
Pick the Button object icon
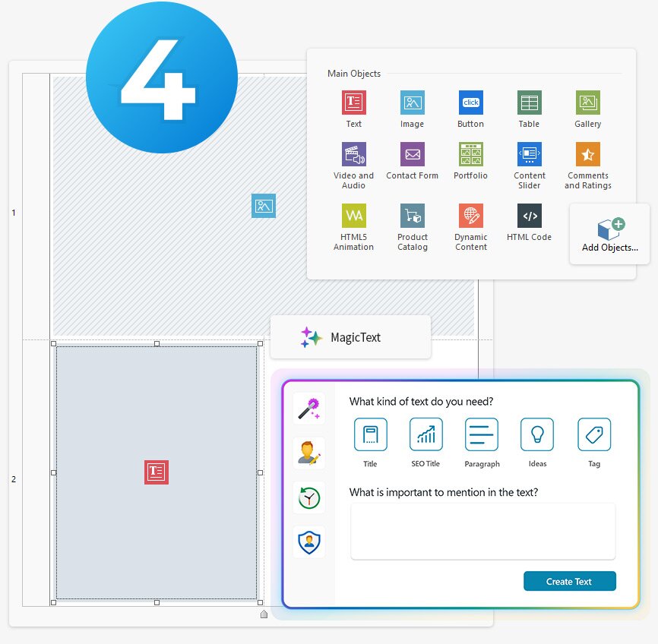coord(470,103)
